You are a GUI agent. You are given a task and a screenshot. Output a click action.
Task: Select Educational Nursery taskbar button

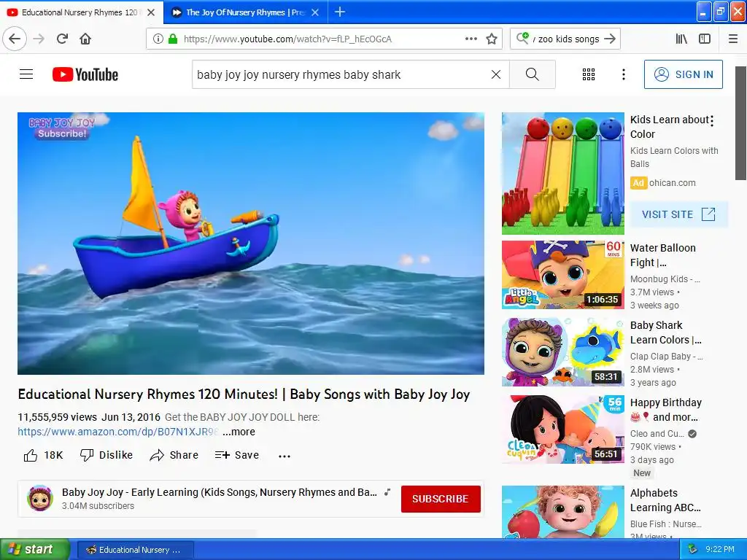135,550
